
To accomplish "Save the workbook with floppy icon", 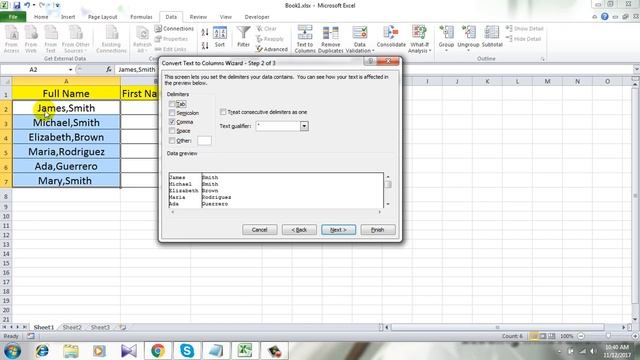I will point(17,5).
